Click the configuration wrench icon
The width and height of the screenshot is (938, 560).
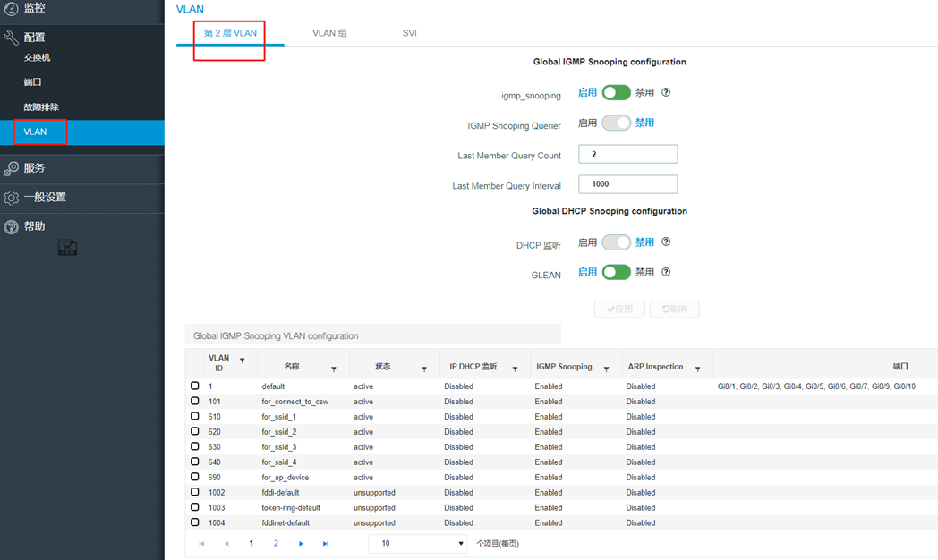pos(11,38)
